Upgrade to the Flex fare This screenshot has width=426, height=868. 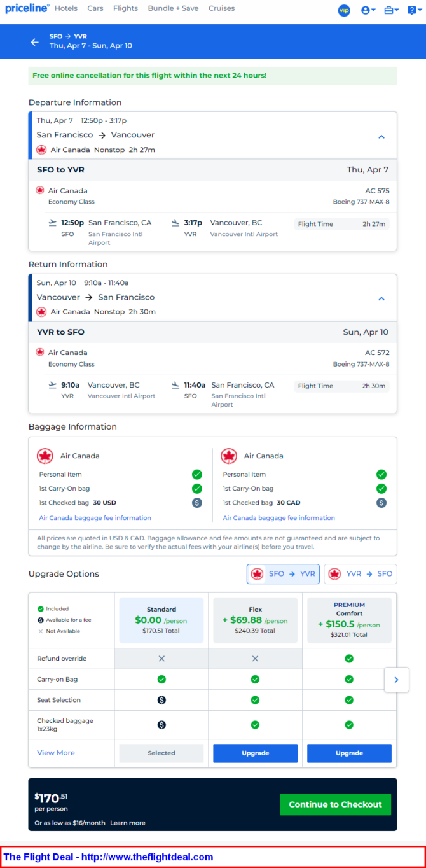click(x=255, y=753)
